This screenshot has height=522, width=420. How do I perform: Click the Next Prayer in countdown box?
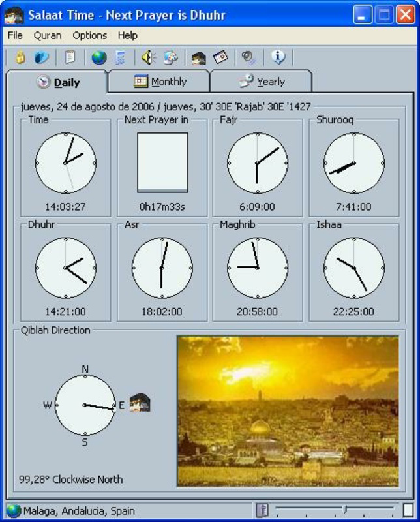[x=163, y=162]
